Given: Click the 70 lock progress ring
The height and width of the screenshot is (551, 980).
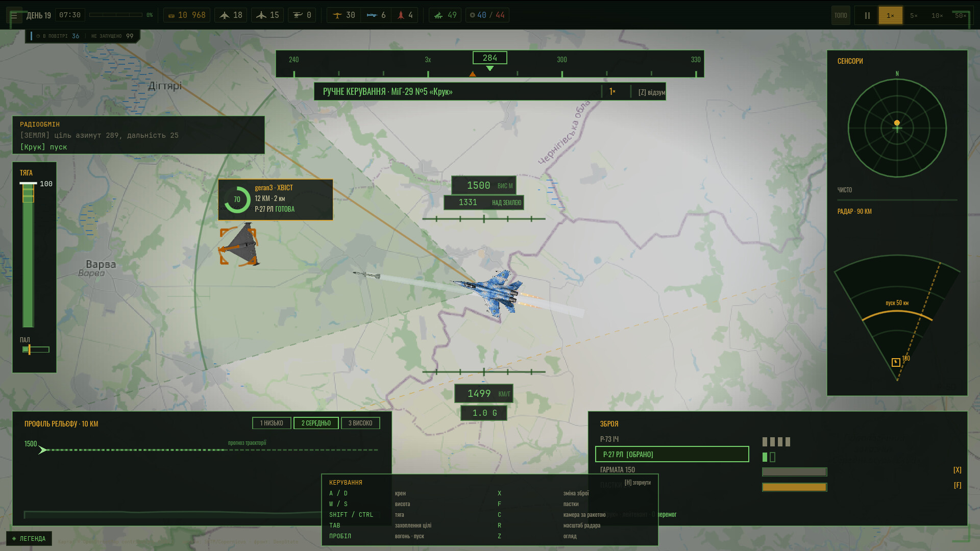Looking at the screenshot, I should pos(237,199).
